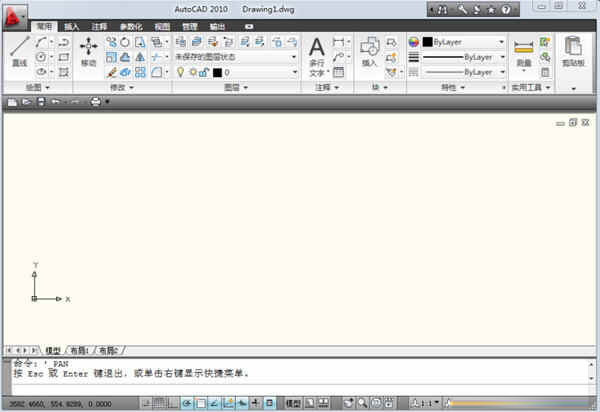Viewport: 600px width, 412px height.
Task: Select the Line (直线) drawing tool
Action: pyautogui.click(x=20, y=51)
